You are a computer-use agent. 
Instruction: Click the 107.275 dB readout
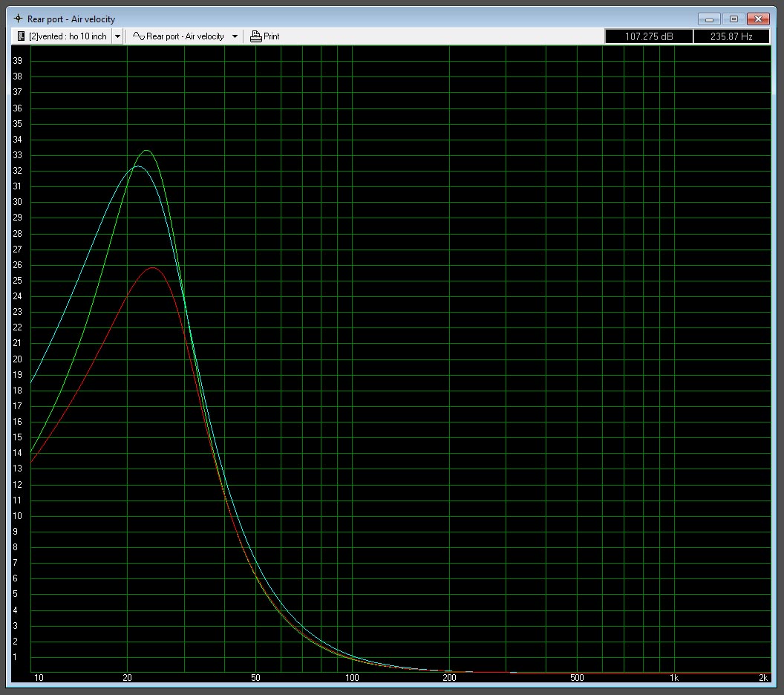click(x=648, y=36)
